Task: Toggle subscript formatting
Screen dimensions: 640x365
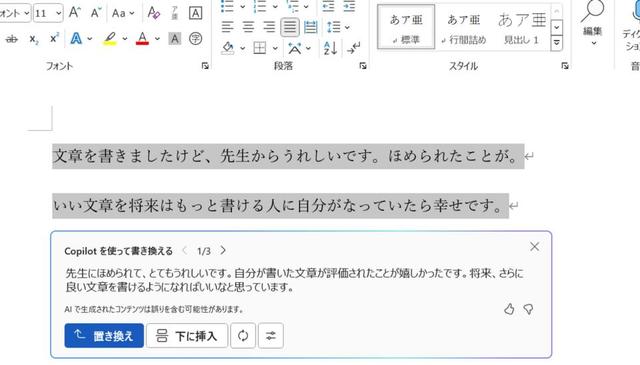Action: point(34,39)
